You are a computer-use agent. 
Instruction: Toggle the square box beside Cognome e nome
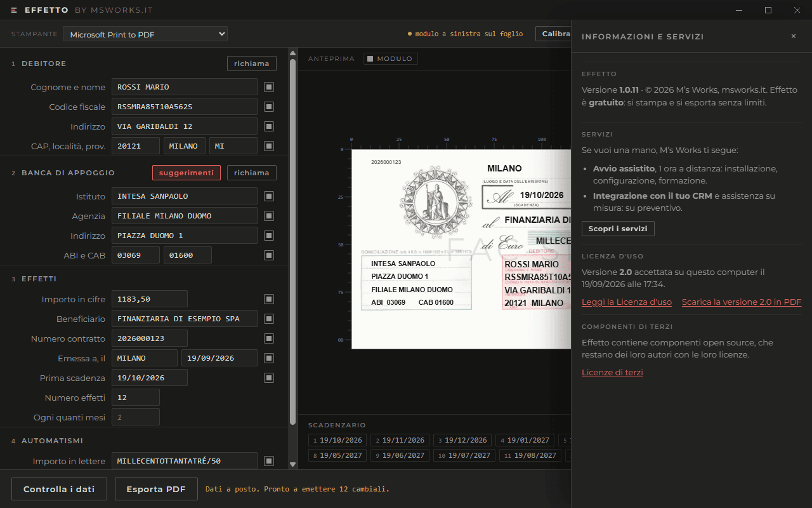coord(269,87)
